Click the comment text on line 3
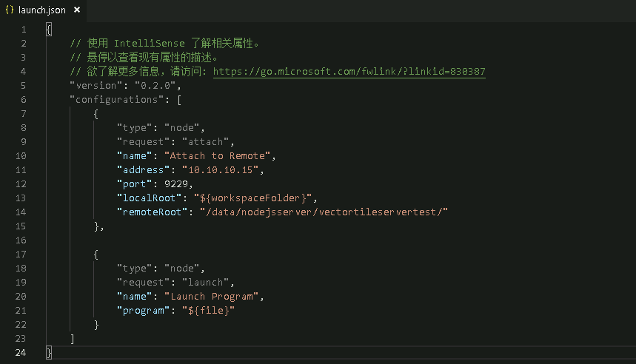Screen dimensions: 636x364 (x=144, y=58)
